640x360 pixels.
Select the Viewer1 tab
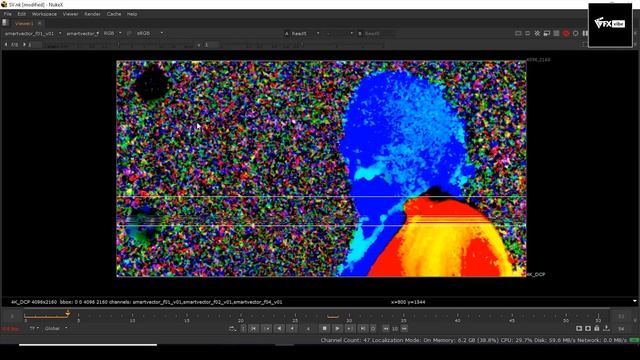point(24,23)
